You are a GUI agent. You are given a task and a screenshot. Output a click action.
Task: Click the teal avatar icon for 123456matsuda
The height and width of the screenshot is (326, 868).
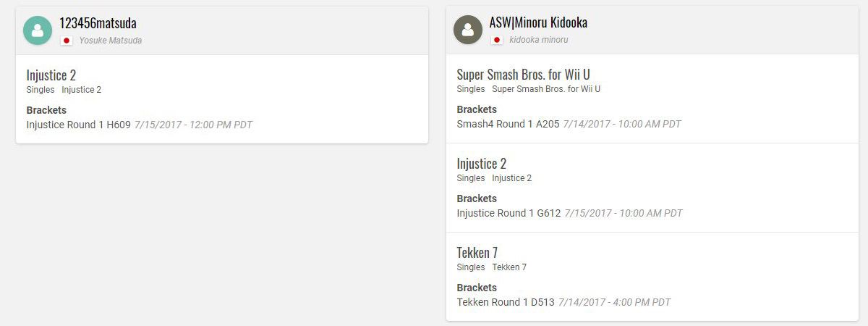[x=38, y=30]
